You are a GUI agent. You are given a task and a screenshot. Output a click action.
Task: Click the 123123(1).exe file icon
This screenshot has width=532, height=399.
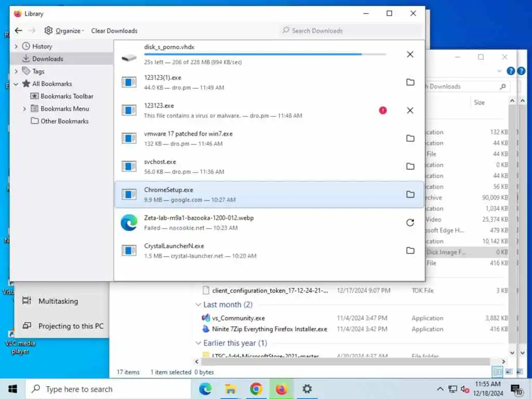pos(129,82)
